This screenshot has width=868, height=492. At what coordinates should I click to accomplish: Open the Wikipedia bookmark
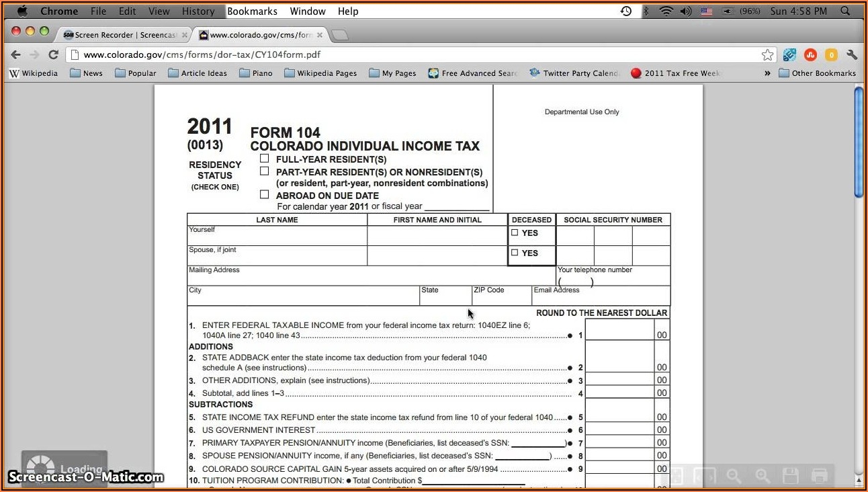click(x=33, y=73)
